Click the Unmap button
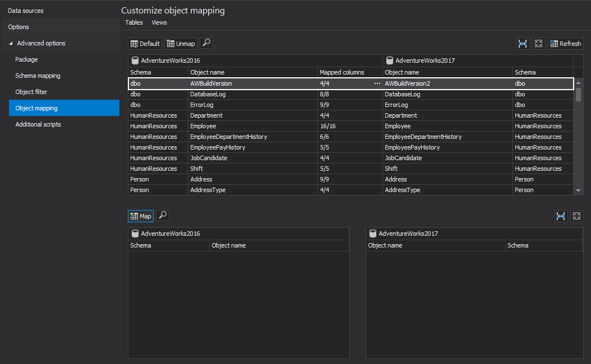This screenshot has width=591, height=364. tap(181, 44)
